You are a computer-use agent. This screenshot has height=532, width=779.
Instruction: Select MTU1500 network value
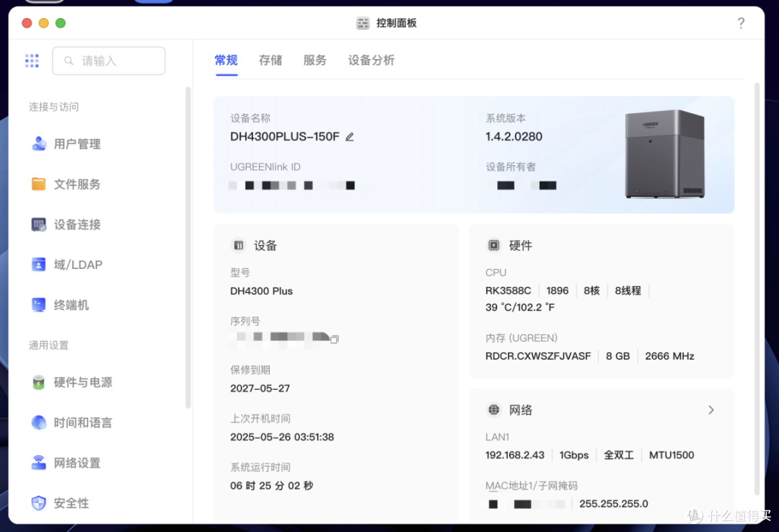(x=672, y=455)
